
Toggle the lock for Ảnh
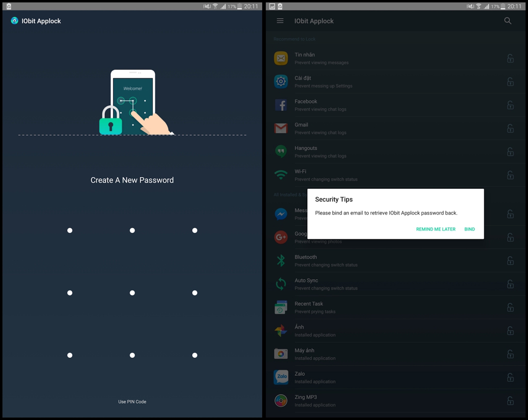[x=510, y=331]
